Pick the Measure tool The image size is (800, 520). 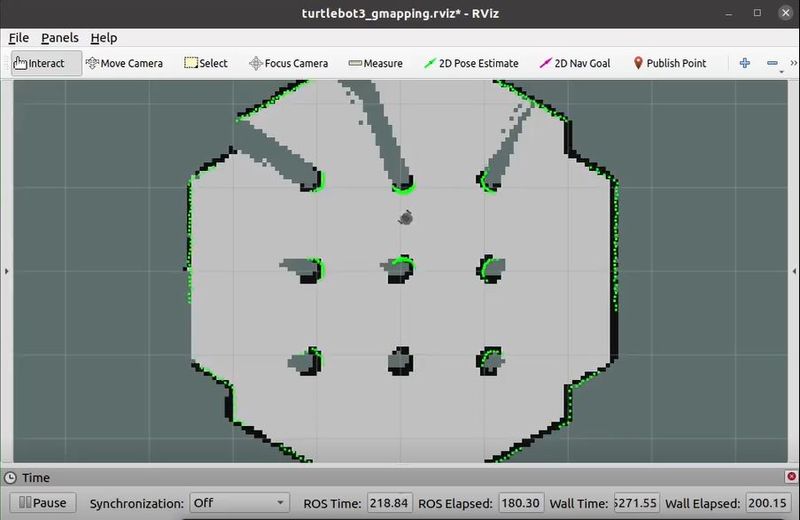(375, 63)
